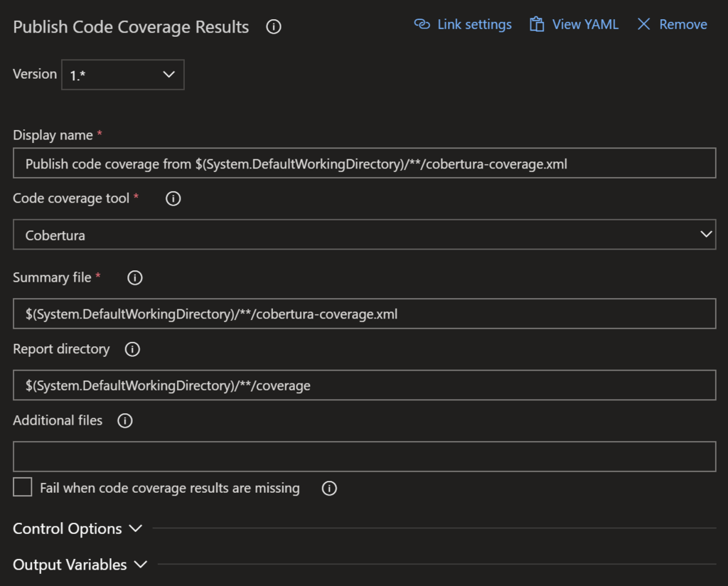Screen dimensions: 728x586
Task: Show info tooltip for Report directory
Action: pyautogui.click(x=132, y=349)
